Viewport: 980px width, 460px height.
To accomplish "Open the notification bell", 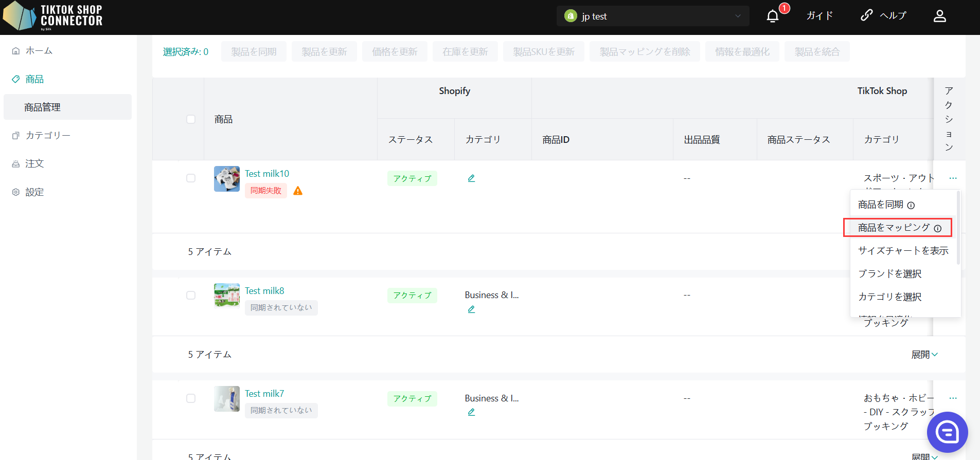I will [773, 16].
